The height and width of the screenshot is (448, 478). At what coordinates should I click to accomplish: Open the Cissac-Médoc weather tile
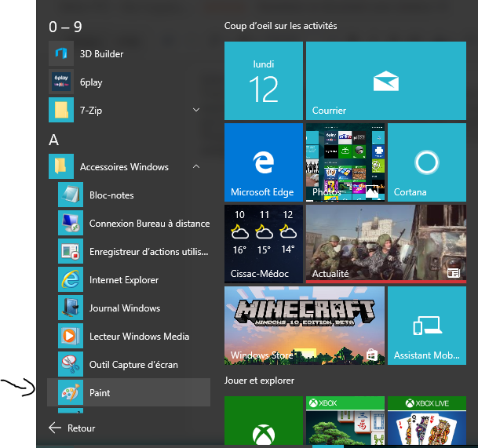264,244
